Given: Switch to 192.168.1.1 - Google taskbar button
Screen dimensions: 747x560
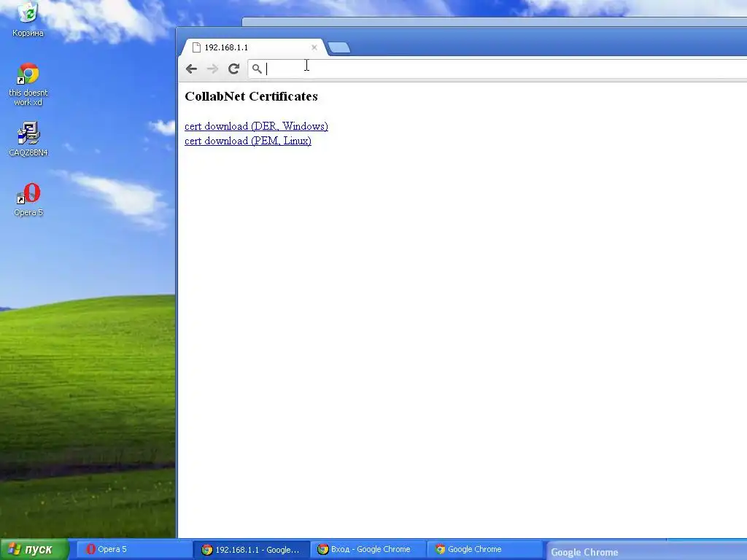Looking at the screenshot, I should [x=252, y=550].
